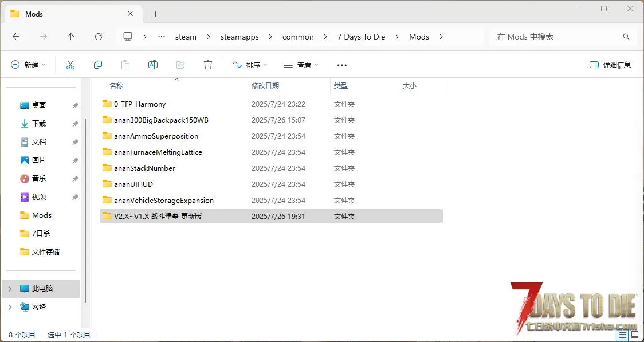644x342 pixels.
Task: Sort by the 修改日期 column header
Action: tap(265, 85)
